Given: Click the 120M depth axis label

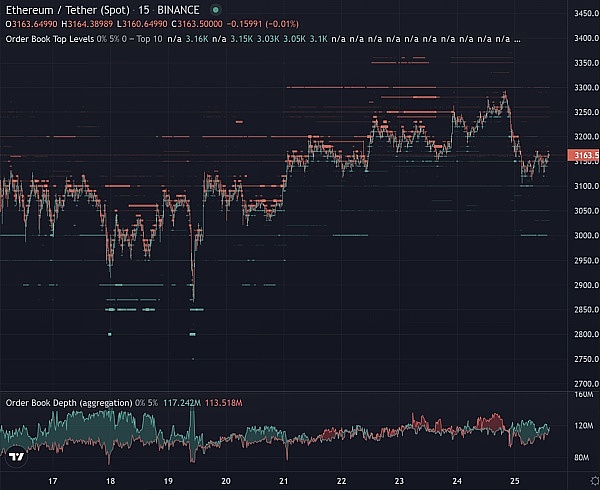Looking at the screenshot, I should 584,426.
